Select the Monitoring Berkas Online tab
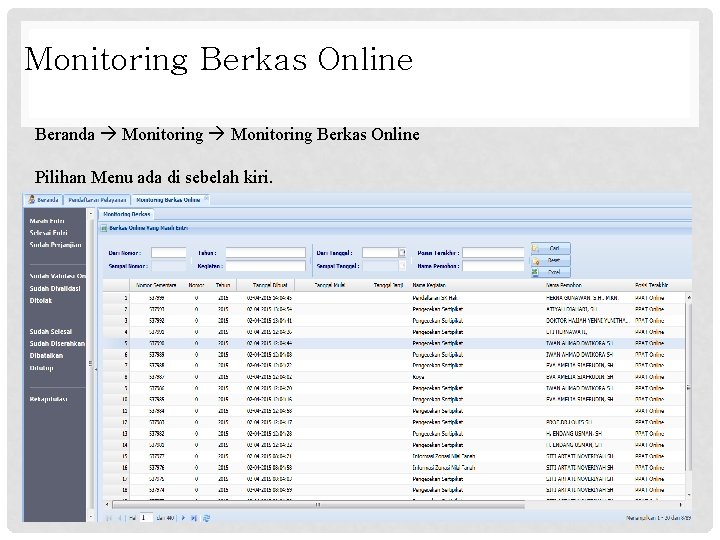The image size is (720, 540). (168, 200)
